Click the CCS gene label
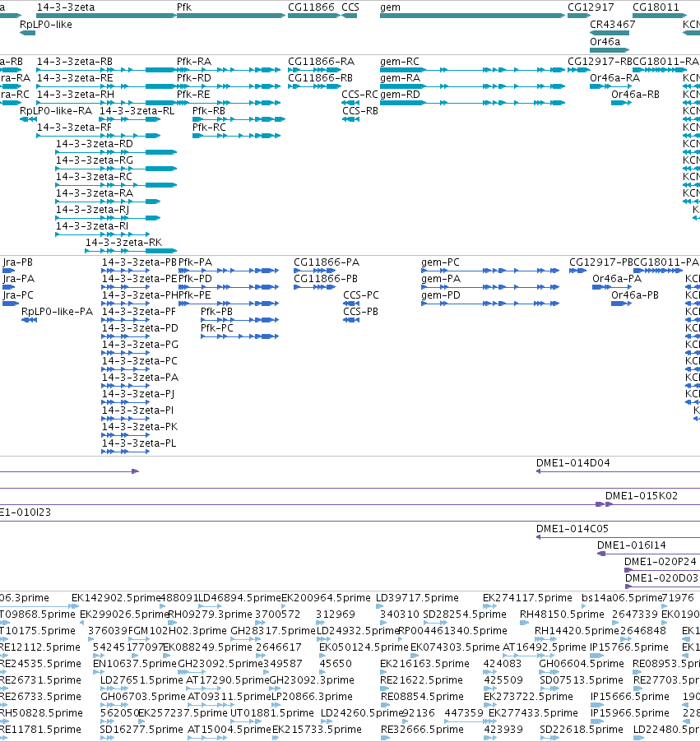The image size is (700, 742). (x=350, y=7)
